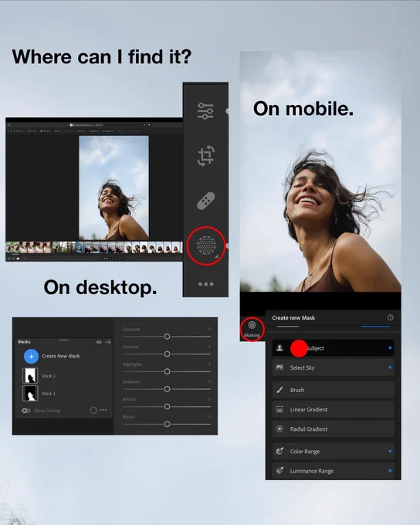Viewport: 420px width, 525px height.
Task: Enable the Show Overlay switch
Action: coord(26,411)
